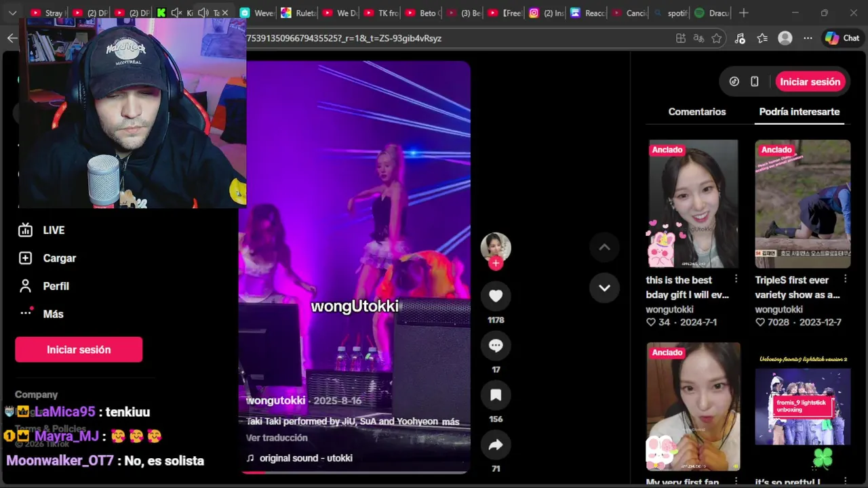Open options for the TripleS variety video
This screenshot has width=868, height=488.
(845, 279)
